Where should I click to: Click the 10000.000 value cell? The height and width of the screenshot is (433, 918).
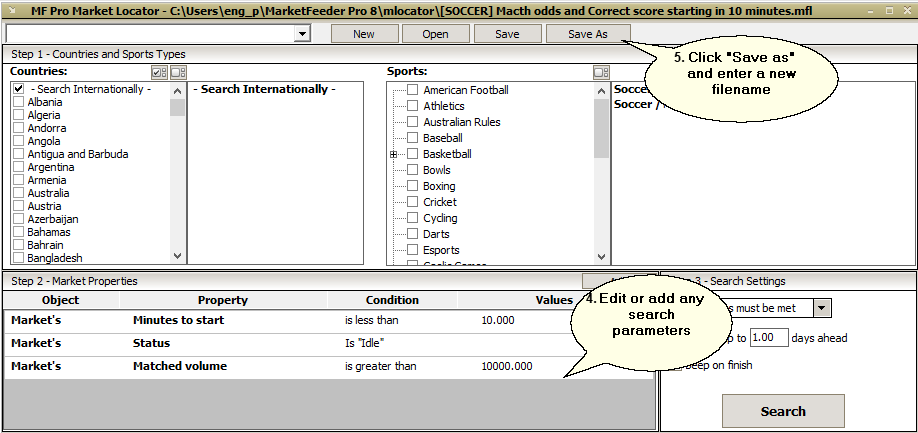(x=507, y=367)
